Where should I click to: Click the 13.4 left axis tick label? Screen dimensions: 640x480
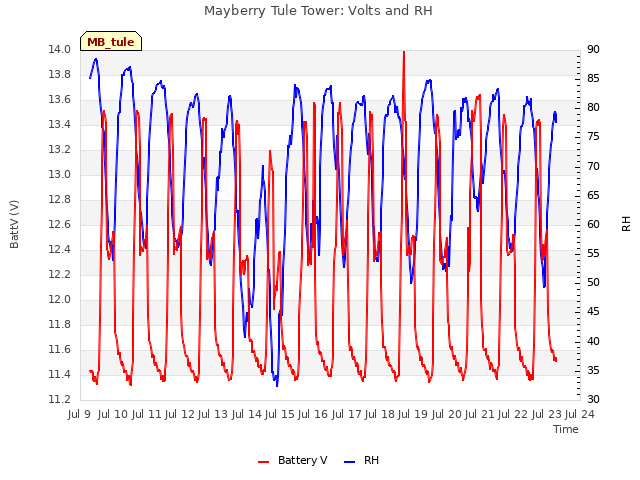click(59, 124)
